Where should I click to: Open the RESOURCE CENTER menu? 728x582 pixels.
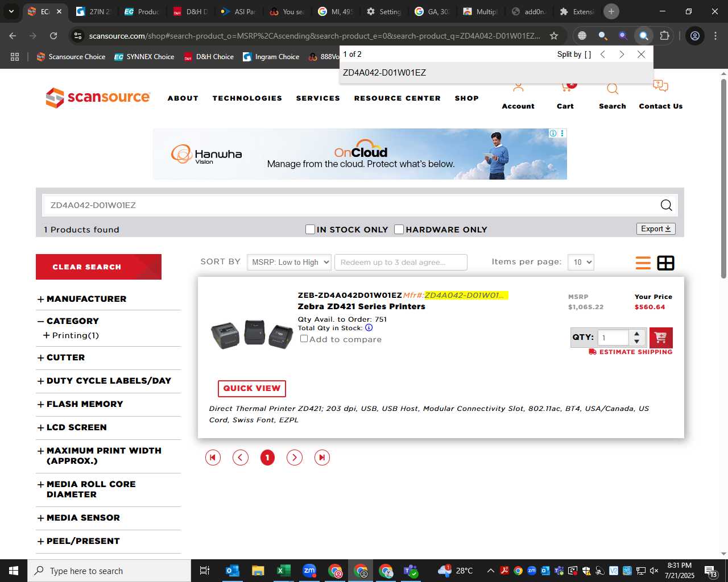(397, 98)
